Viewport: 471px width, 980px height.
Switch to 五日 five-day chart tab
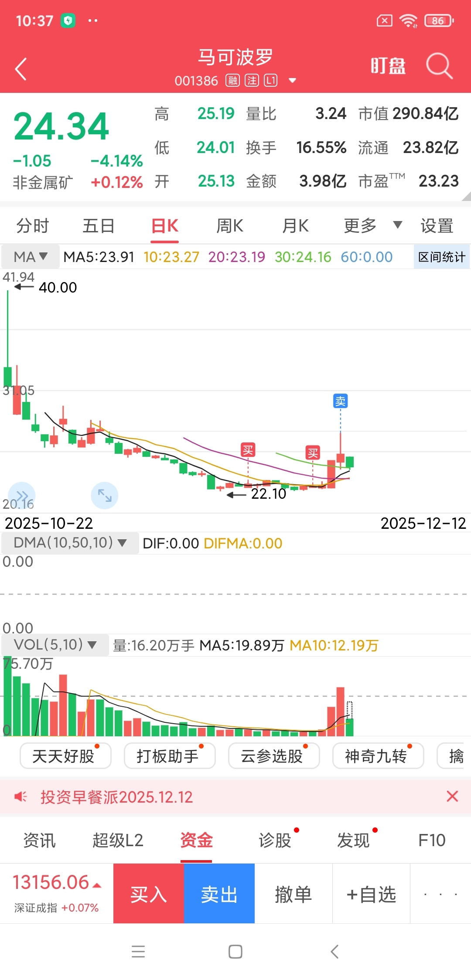(99, 226)
